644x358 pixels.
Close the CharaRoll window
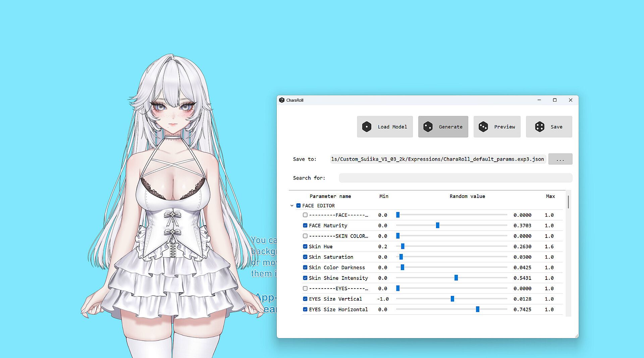[x=571, y=100]
